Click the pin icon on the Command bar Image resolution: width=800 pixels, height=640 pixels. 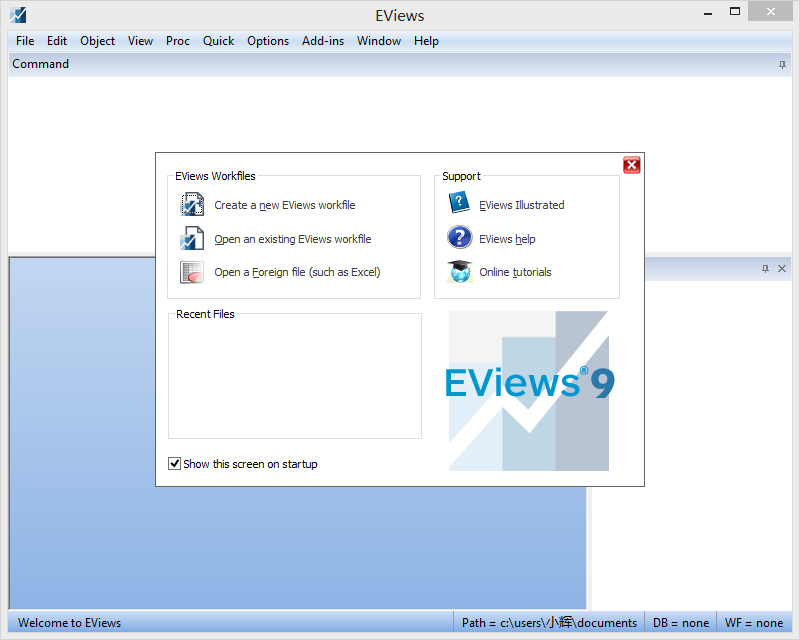pyautogui.click(x=781, y=64)
